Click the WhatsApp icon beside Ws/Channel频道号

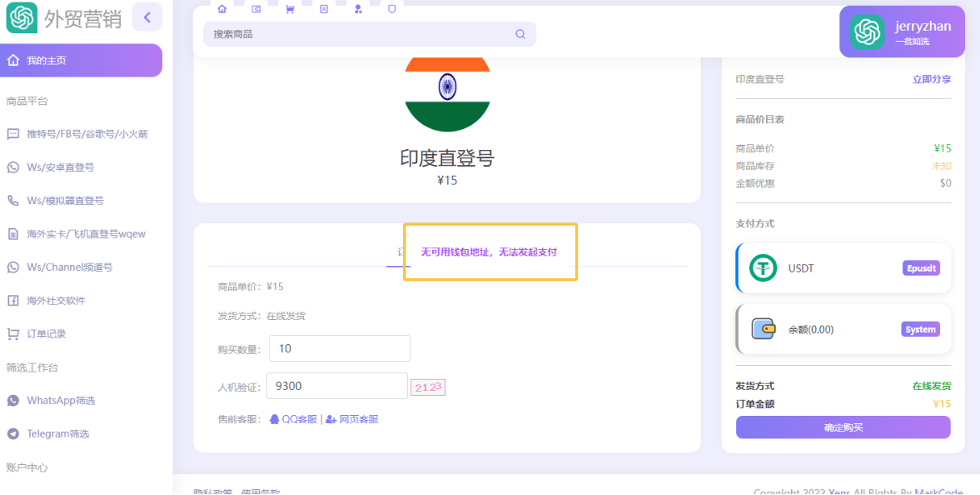pyautogui.click(x=12, y=267)
